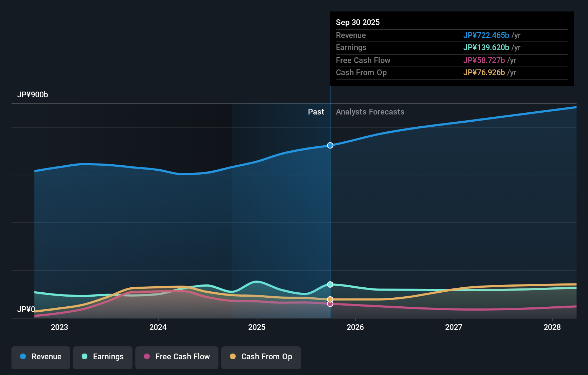Click the pink Free Cash Flow marker
The height and width of the screenshot is (375, 588).
(330, 304)
